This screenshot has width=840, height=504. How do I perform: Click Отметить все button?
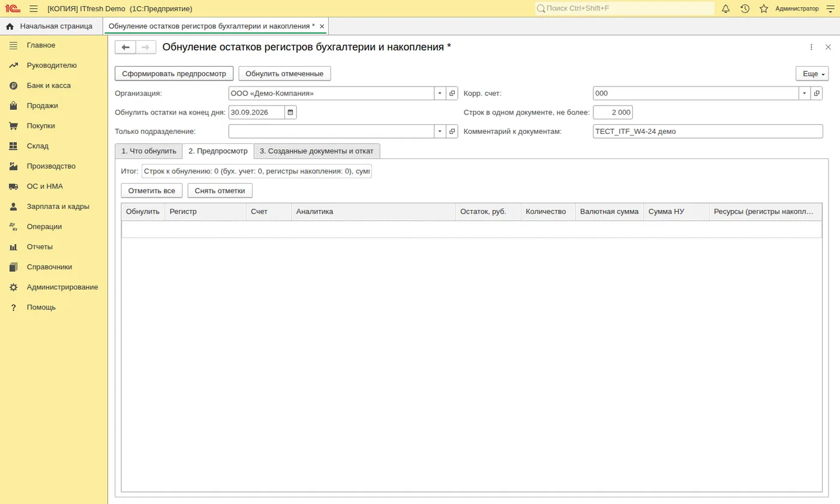tap(152, 191)
